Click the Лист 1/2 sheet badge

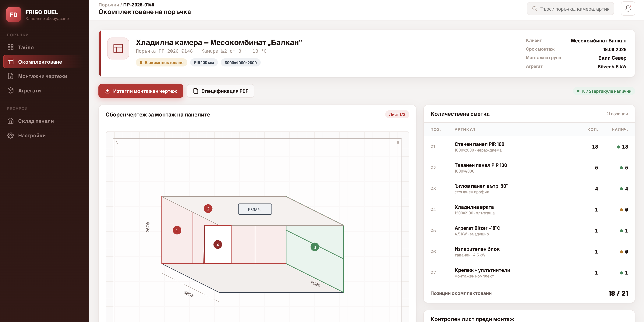pyautogui.click(x=397, y=114)
